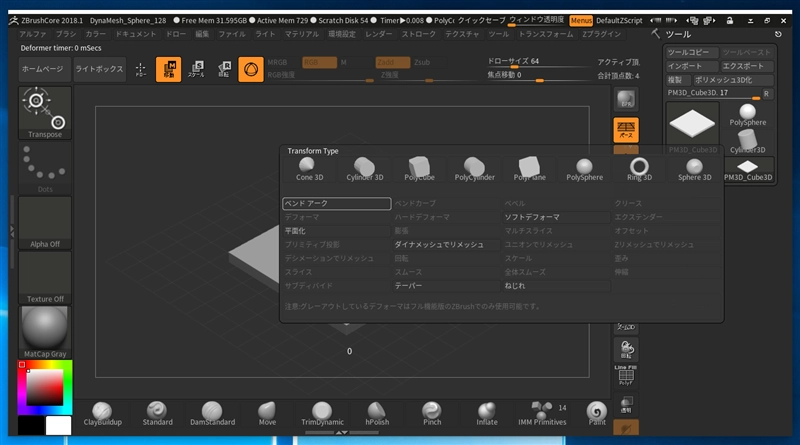800x445 pixels.
Task: Click the BPR render button
Action: [x=626, y=99]
